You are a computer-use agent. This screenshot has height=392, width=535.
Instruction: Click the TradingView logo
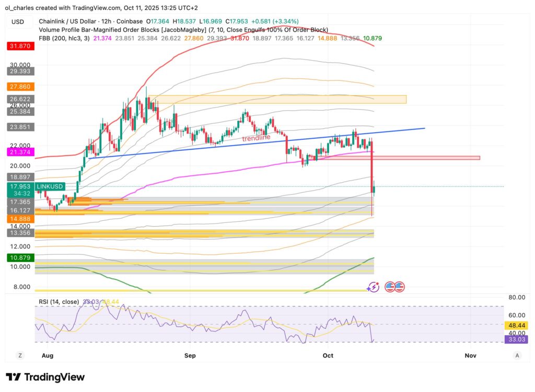point(45,377)
